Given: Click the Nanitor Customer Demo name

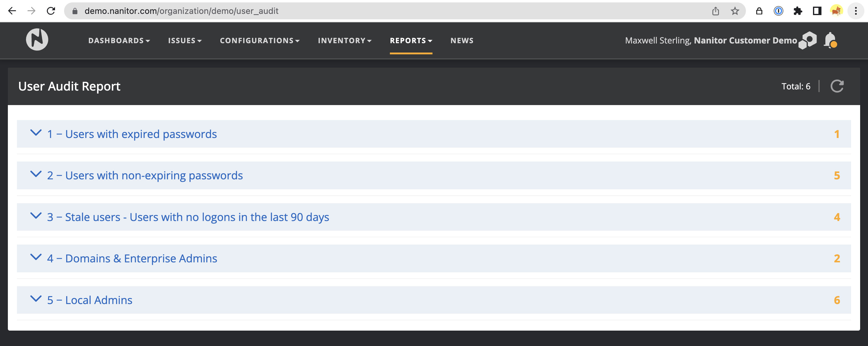Looking at the screenshot, I should [745, 40].
